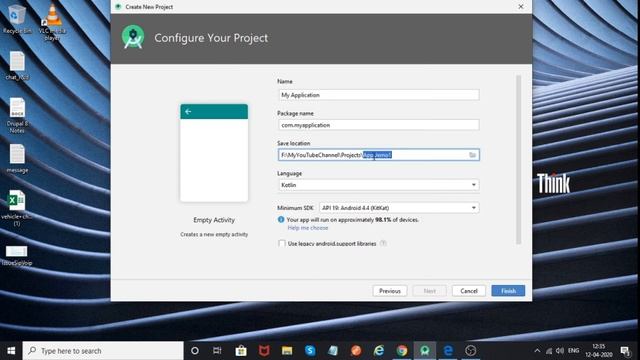Open Skype from taskbar
This screenshot has width=640, height=360.
(310, 351)
